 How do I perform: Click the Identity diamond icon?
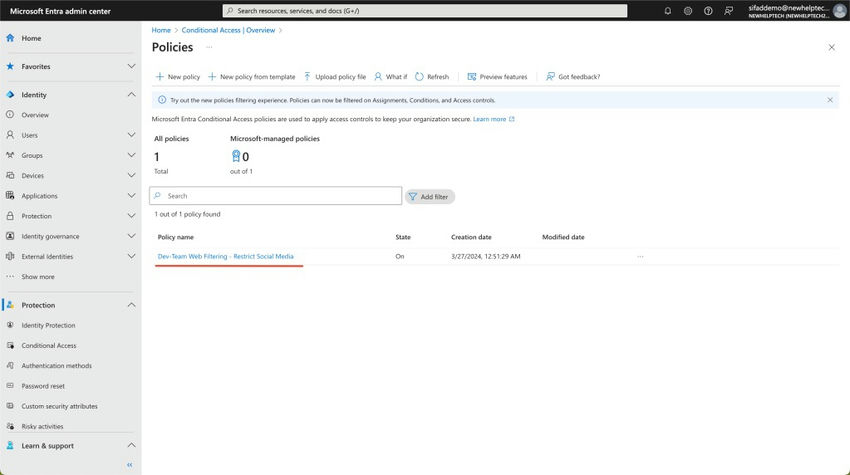[10, 94]
